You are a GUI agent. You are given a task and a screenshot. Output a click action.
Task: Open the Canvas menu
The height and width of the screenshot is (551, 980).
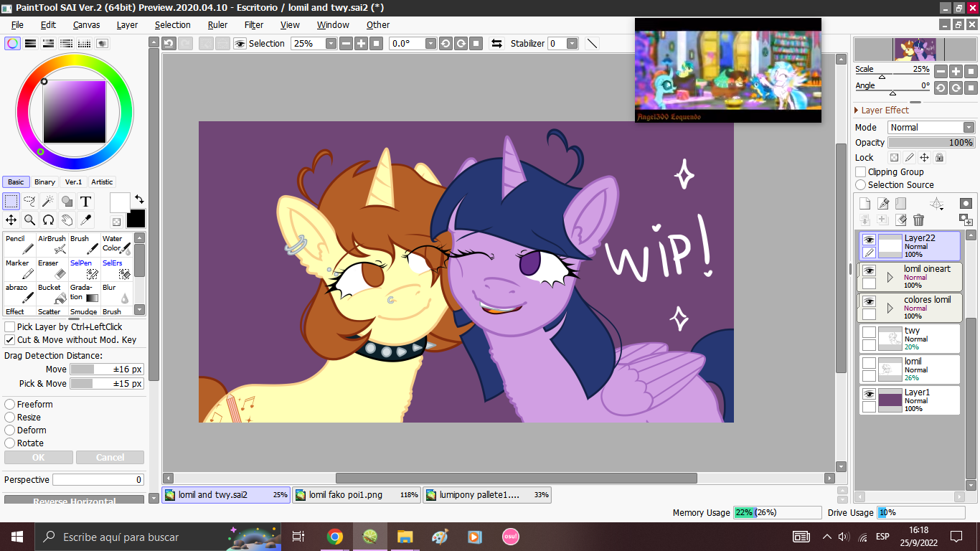point(86,24)
